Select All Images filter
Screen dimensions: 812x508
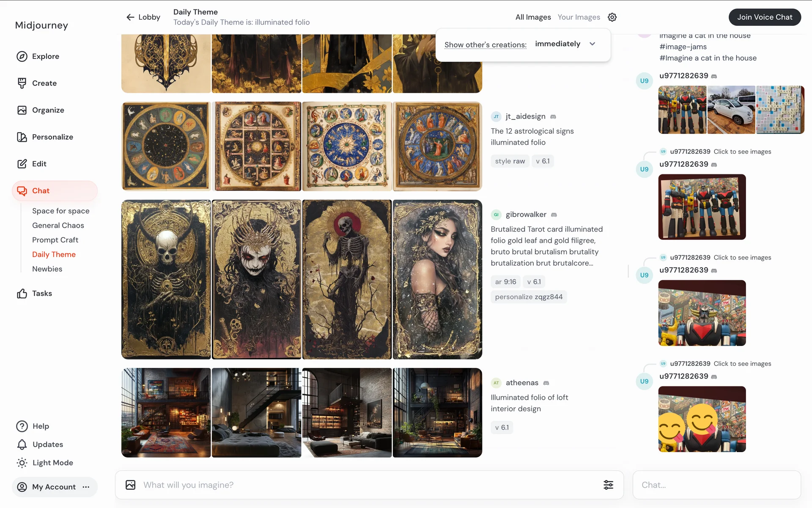point(533,17)
